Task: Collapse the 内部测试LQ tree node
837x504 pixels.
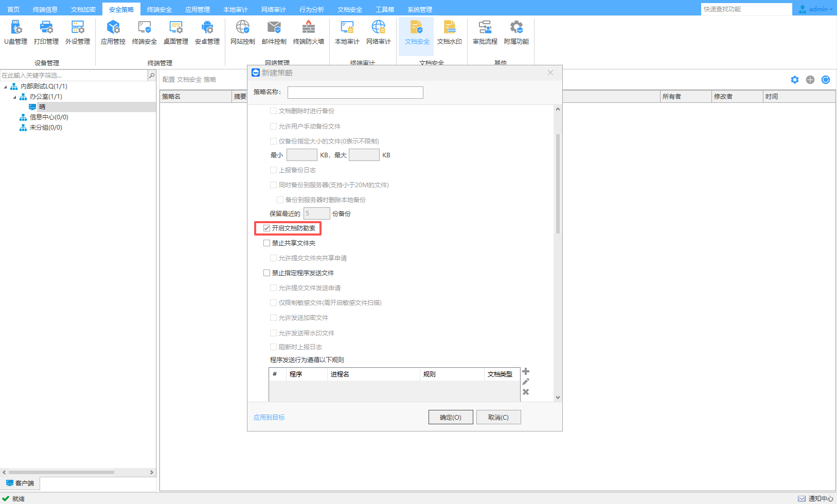Action: pos(6,86)
